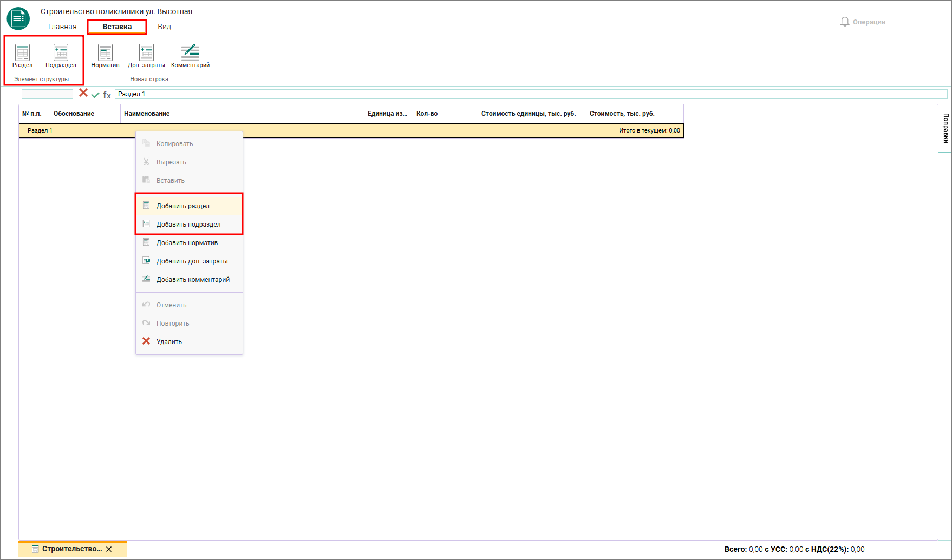Insert a Норматив row from the ribbon

[105, 56]
